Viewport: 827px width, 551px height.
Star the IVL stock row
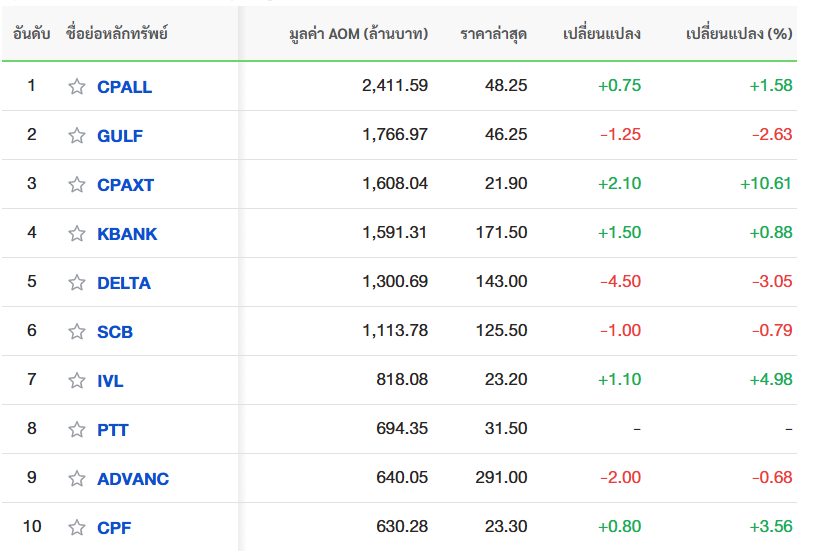pos(77,380)
